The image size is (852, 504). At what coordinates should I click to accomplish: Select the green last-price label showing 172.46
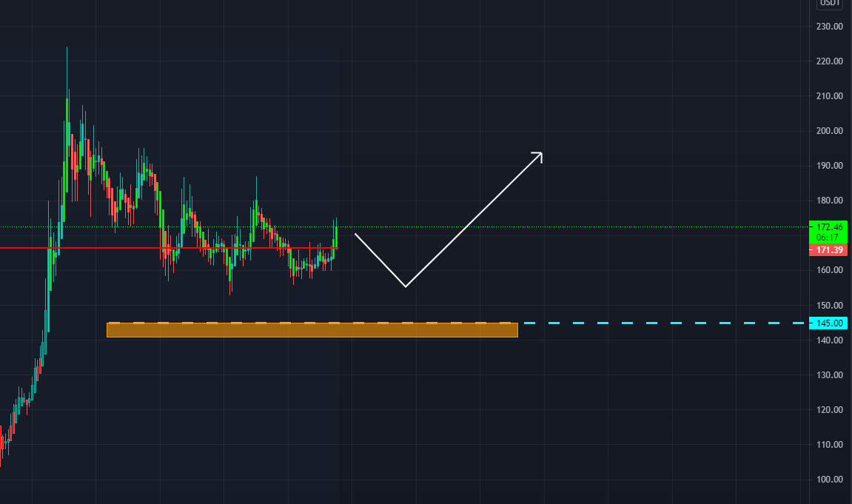(x=828, y=229)
